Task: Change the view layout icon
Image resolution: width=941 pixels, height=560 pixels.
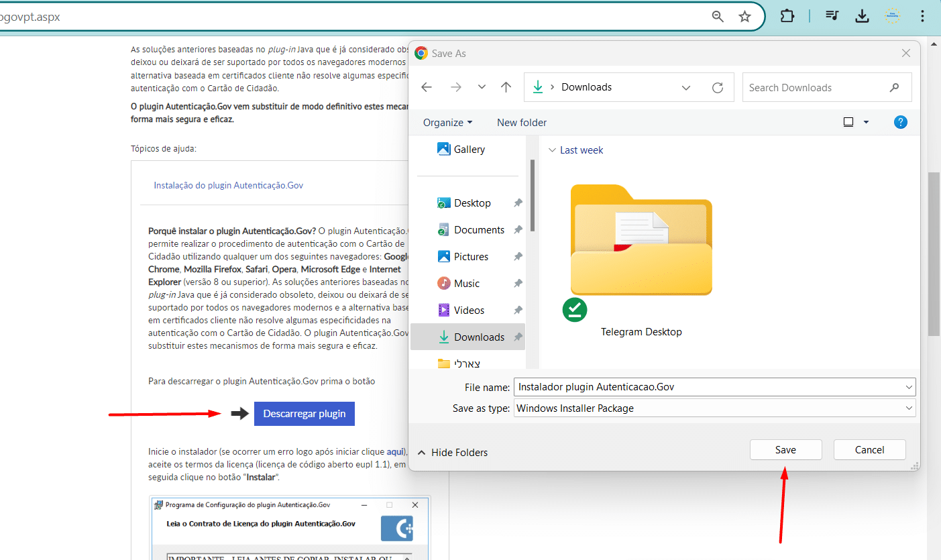Action: 848,122
